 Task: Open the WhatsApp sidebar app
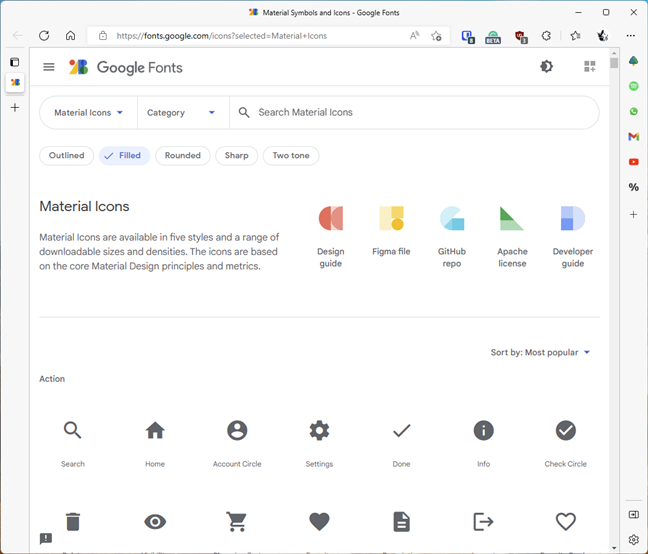click(634, 111)
